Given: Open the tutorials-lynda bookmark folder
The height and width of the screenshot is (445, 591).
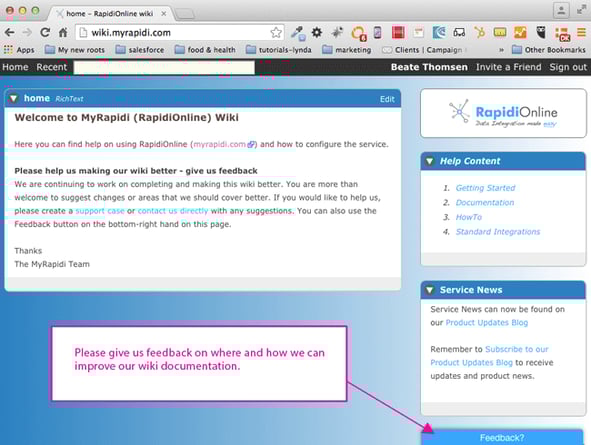Looking at the screenshot, I should (x=279, y=50).
